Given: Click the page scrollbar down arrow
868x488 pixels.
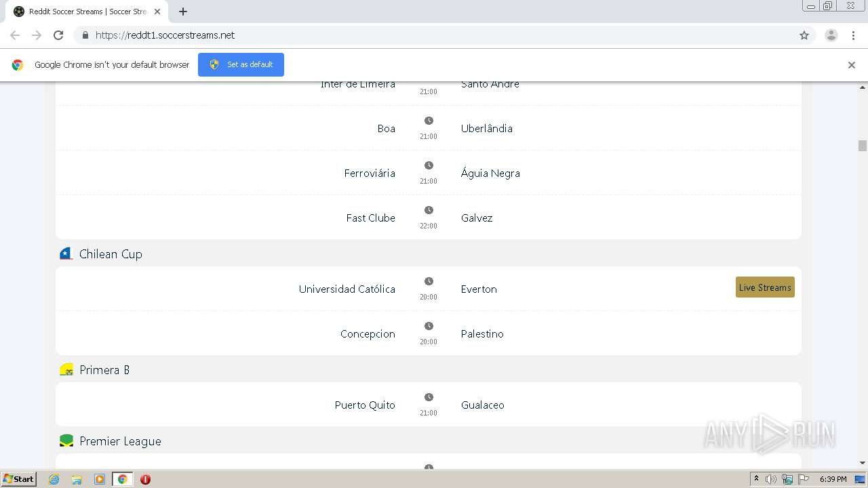Looking at the screenshot, I should (863, 463).
